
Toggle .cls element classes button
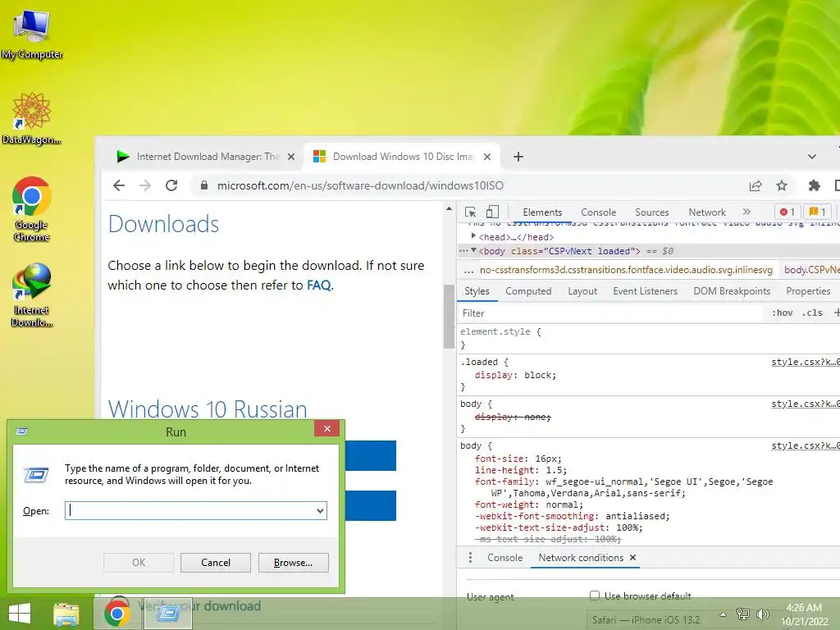click(812, 313)
